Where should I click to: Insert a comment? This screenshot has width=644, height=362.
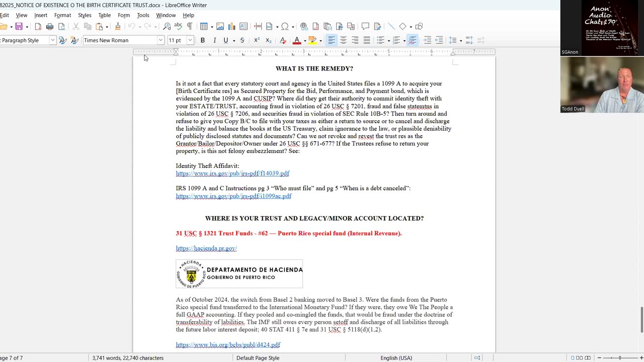[x=365, y=27]
